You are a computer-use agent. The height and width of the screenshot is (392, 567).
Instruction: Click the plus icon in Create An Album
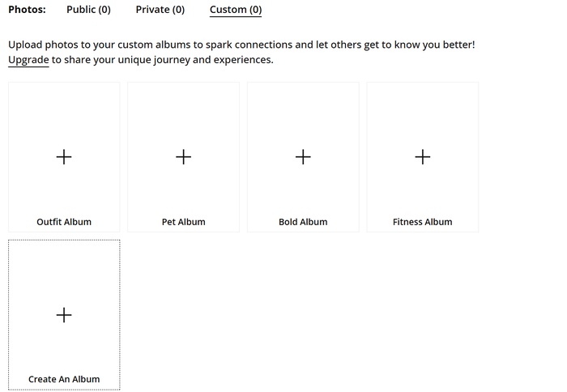pos(64,315)
